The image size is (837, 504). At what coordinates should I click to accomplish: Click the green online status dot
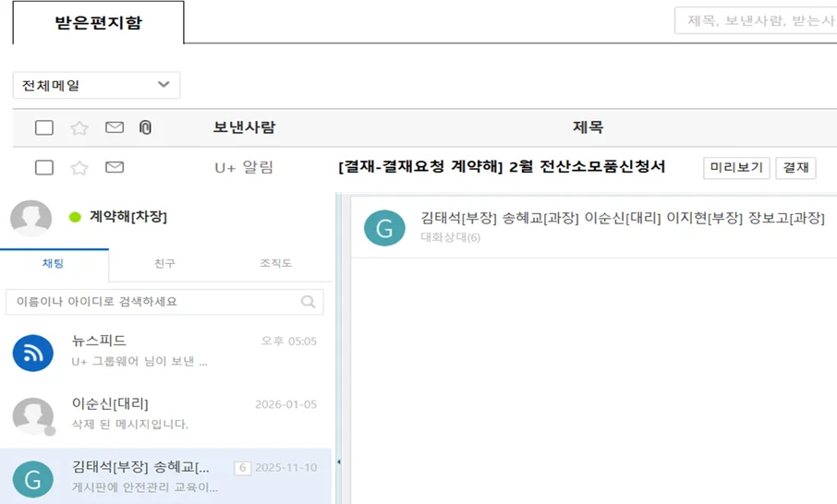pos(75,218)
